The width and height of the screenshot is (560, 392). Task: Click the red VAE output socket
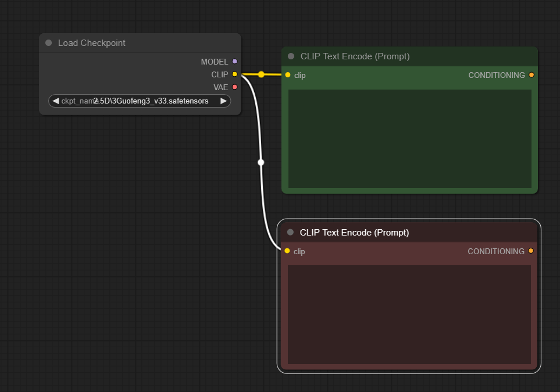click(235, 87)
